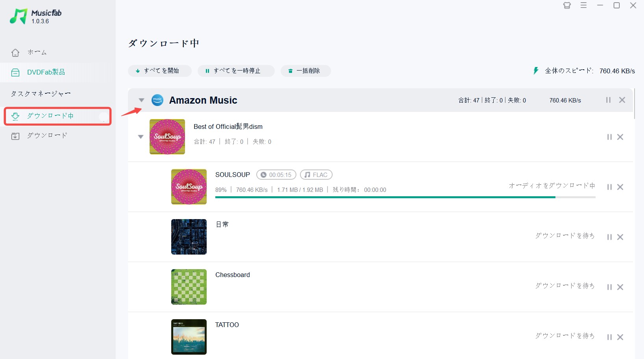Click the 89% progress value
This screenshot has width=644, height=359.
pos(221,190)
